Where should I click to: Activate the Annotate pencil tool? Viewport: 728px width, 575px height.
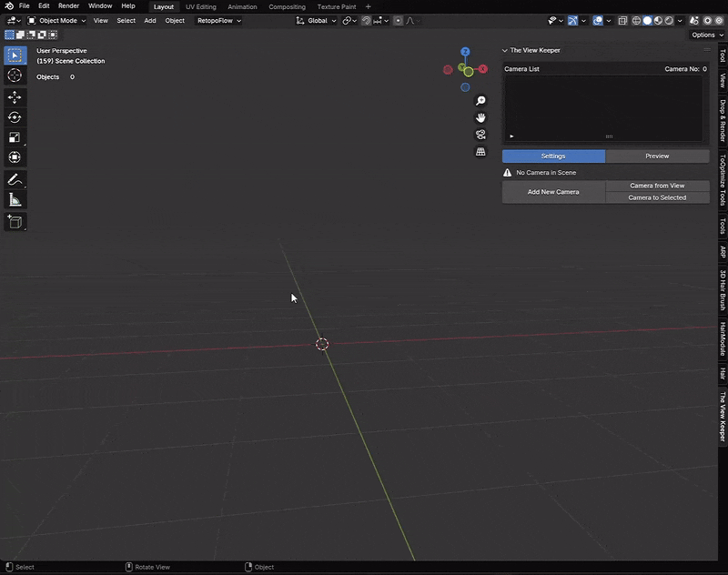click(15, 179)
